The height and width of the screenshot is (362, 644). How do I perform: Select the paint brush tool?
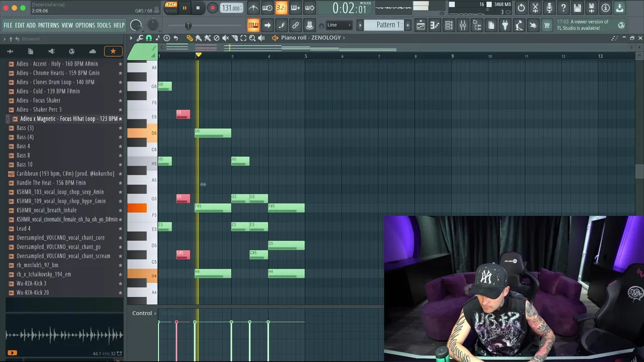pos(199,38)
